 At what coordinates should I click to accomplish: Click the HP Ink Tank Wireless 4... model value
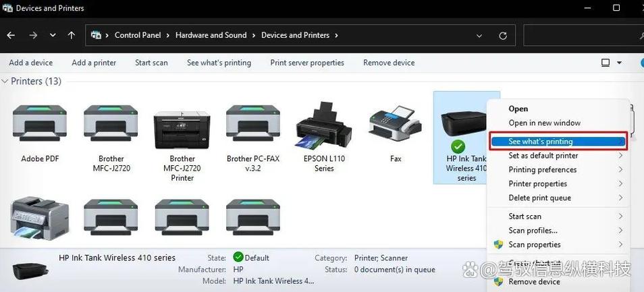[x=273, y=281]
